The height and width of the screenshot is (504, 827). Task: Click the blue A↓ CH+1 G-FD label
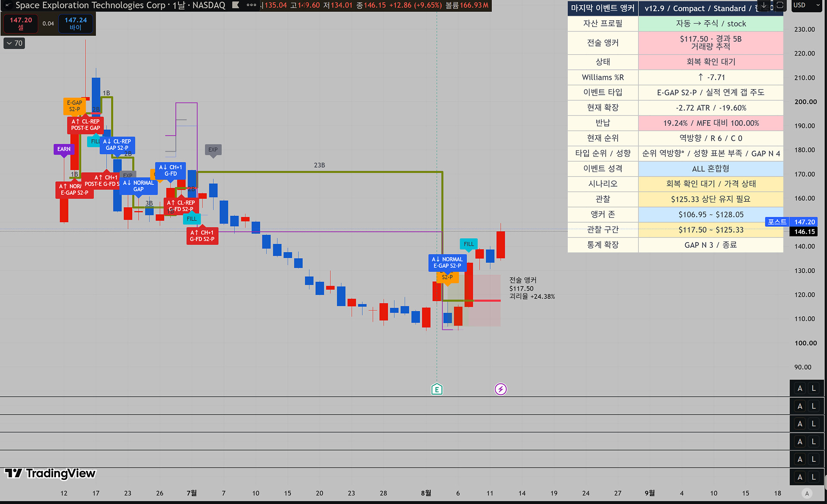[171, 171]
